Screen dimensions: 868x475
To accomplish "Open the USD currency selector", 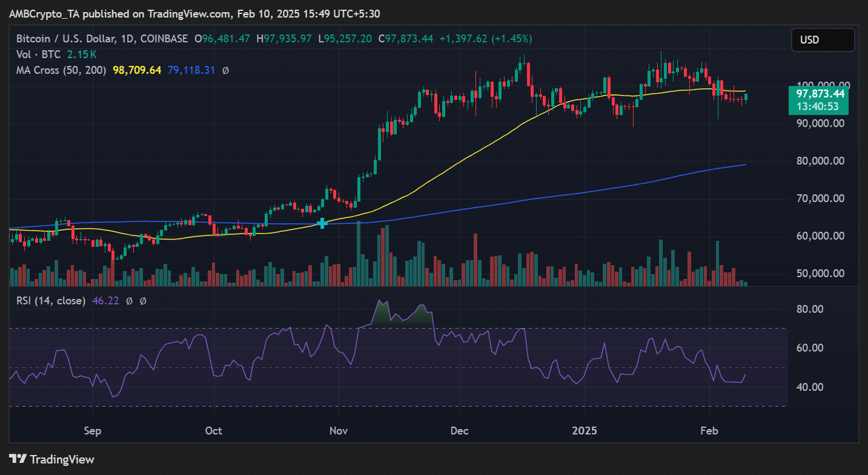I will [823, 39].
